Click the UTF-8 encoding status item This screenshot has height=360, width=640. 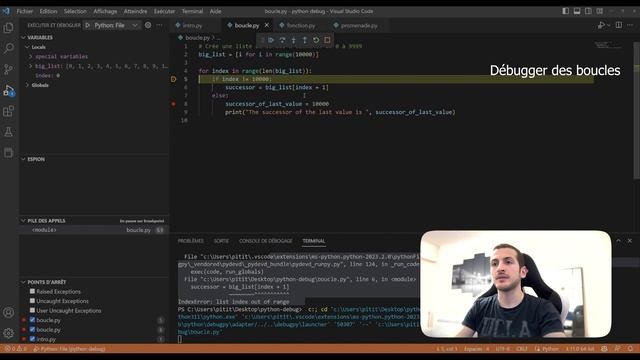502,349
